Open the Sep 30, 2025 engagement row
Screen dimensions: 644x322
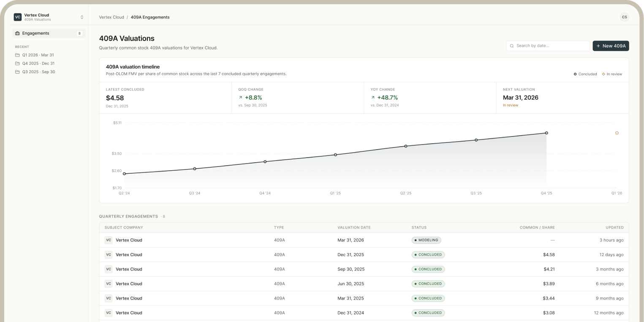point(364,269)
